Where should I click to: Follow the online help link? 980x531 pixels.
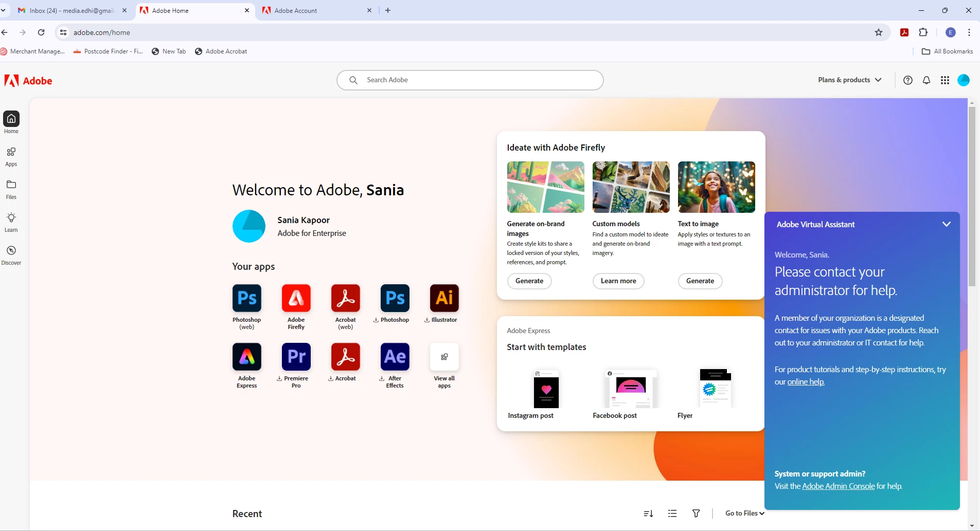tap(806, 382)
